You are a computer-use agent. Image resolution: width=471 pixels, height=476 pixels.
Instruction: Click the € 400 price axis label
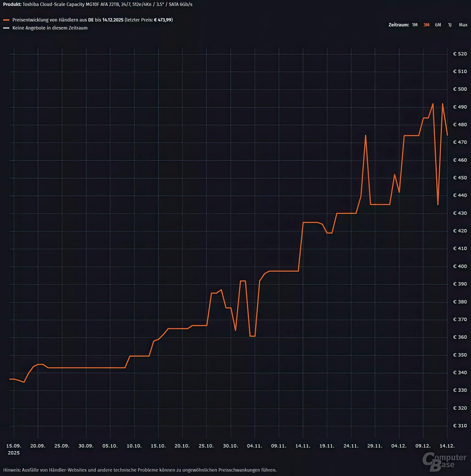point(460,266)
